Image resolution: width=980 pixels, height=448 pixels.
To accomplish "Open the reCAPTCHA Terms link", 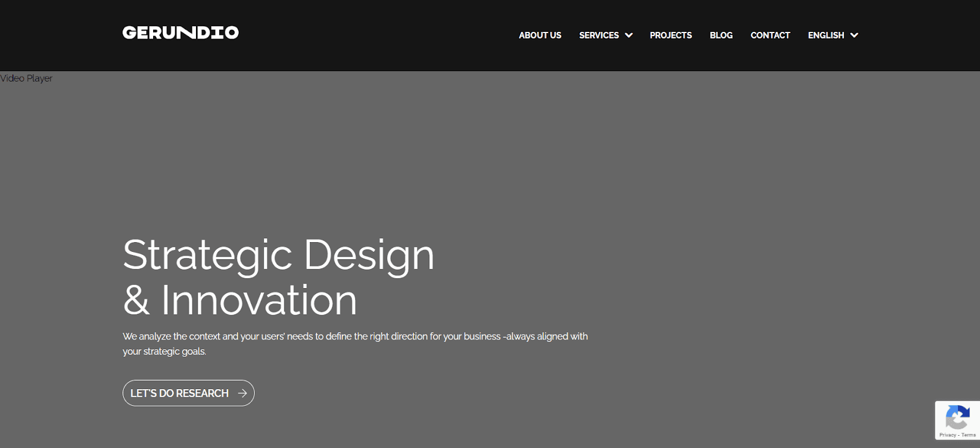I will 968,435.
